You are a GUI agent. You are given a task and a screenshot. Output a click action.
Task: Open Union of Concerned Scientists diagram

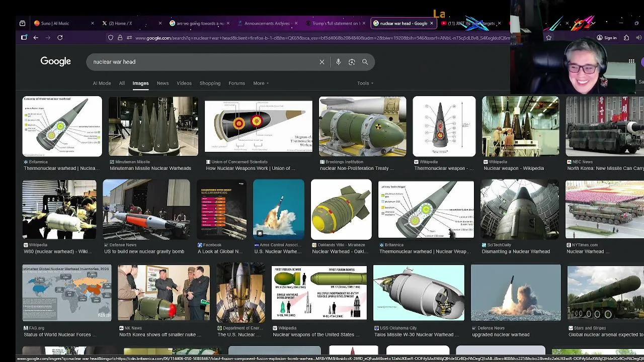click(x=258, y=126)
